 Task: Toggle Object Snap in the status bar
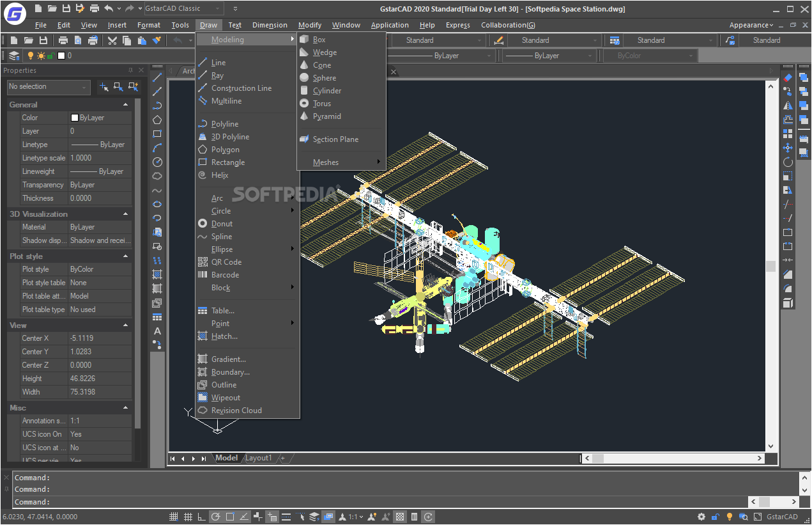click(x=230, y=517)
